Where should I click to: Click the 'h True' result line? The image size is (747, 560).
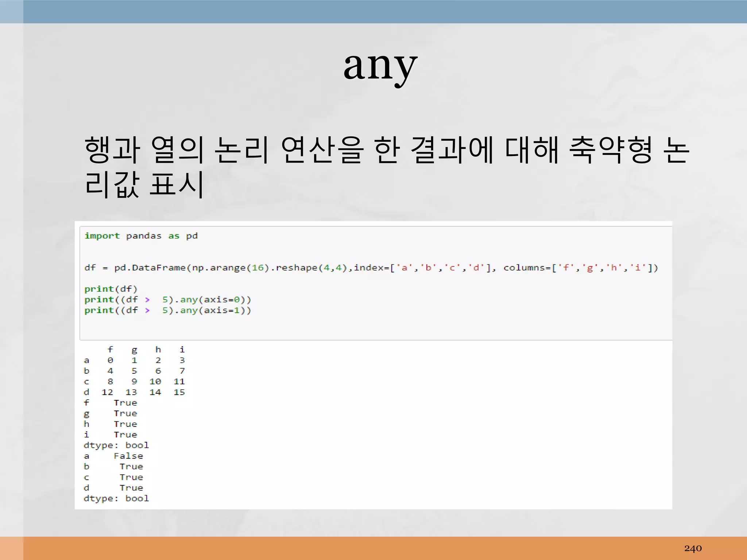click(111, 424)
